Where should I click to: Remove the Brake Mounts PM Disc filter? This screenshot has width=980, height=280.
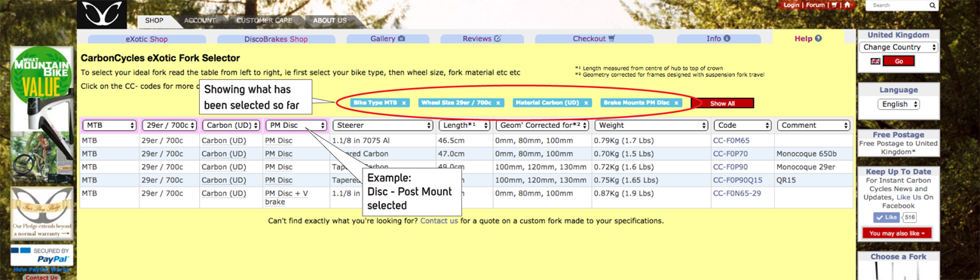coord(676,103)
